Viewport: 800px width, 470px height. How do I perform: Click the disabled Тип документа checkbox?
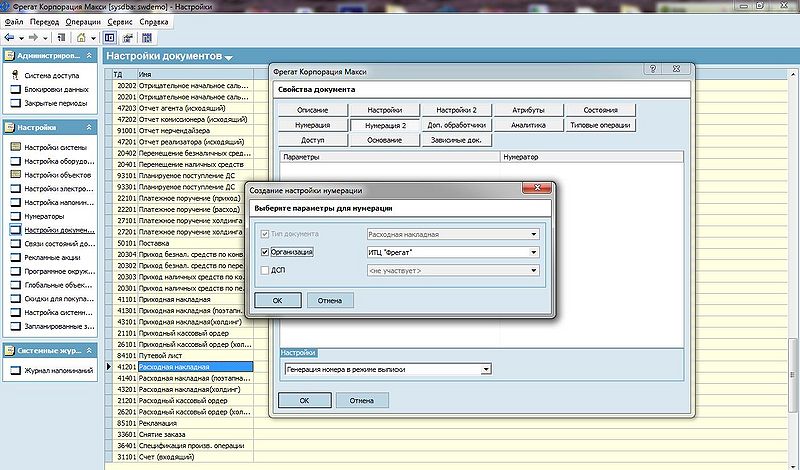pyautogui.click(x=264, y=234)
